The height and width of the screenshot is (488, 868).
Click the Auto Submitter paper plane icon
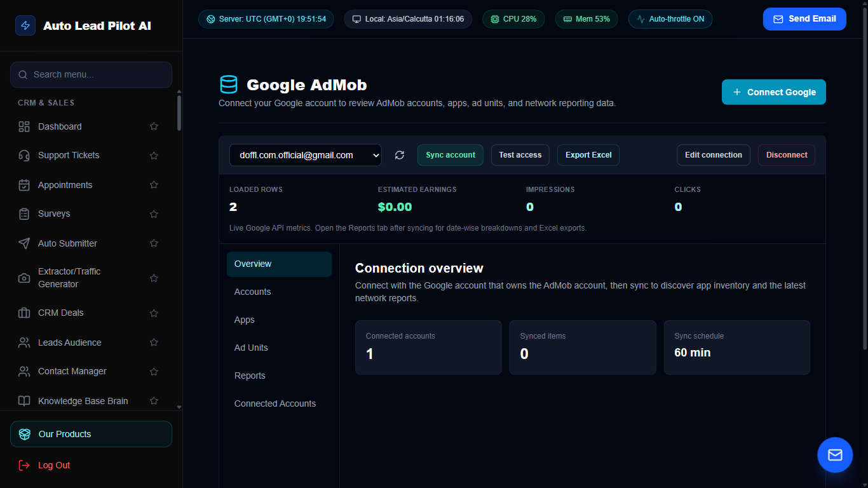click(x=24, y=243)
